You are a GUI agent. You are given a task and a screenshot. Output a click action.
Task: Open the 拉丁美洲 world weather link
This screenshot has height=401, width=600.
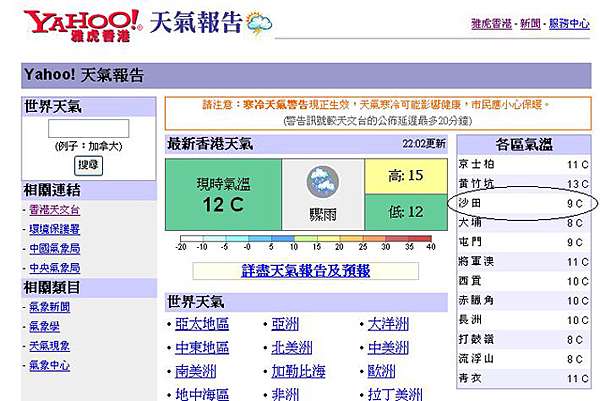click(395, 394)
